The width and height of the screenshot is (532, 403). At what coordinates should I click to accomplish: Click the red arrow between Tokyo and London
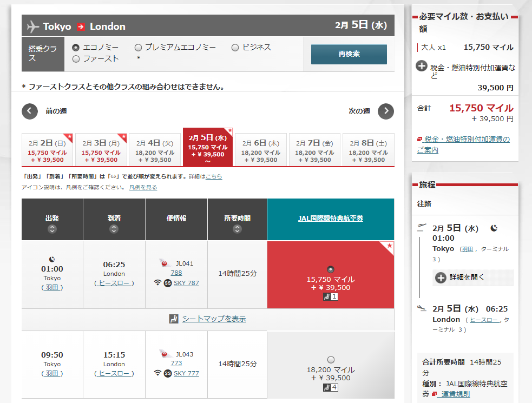coord(81,27)
